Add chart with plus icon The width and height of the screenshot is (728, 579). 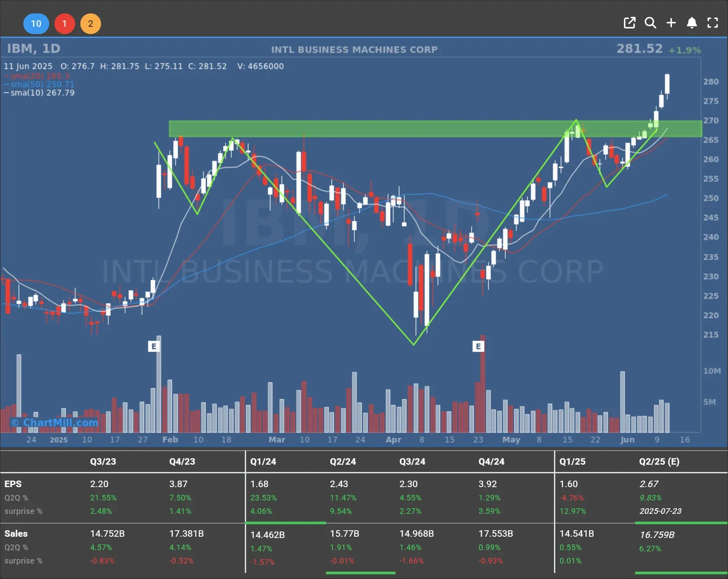671,23
